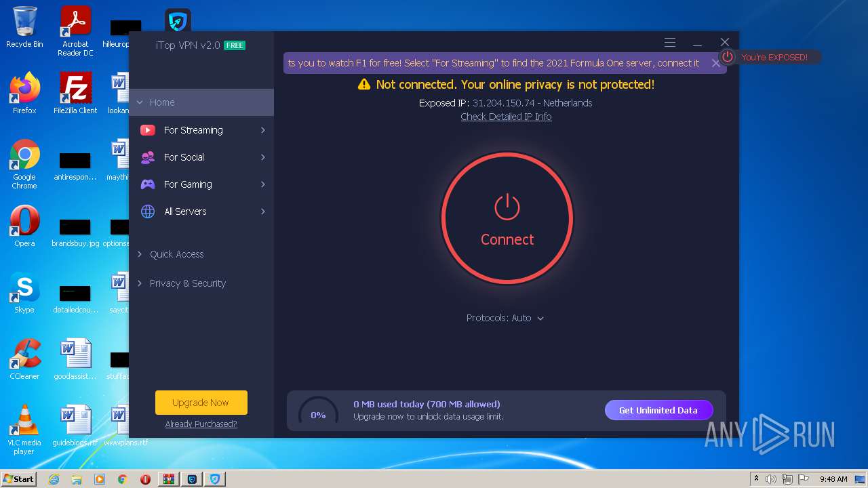Click the system clock 9:48 AM

pyautogui.click(x=833, y=479)
